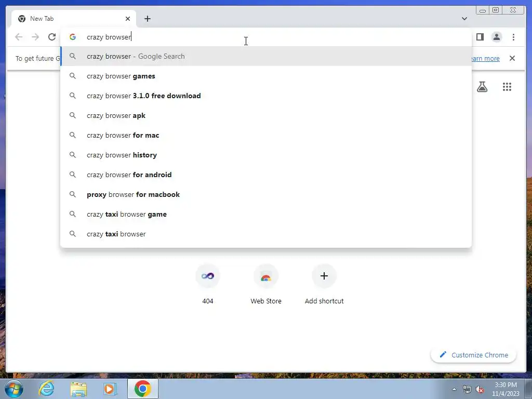Choose 'crazy browser for mac' suggestion
This screenshot has height=399, width=532.
(266, 135)
